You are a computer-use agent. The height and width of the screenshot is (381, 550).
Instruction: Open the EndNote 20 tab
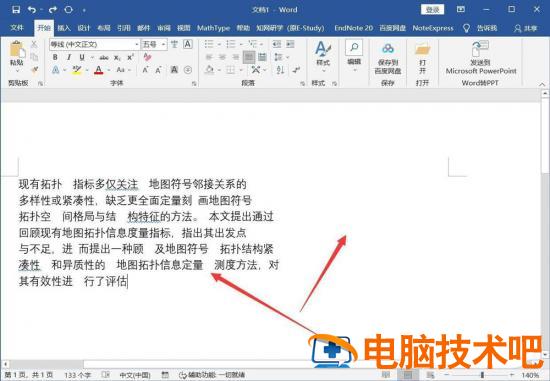click(353, 28)
